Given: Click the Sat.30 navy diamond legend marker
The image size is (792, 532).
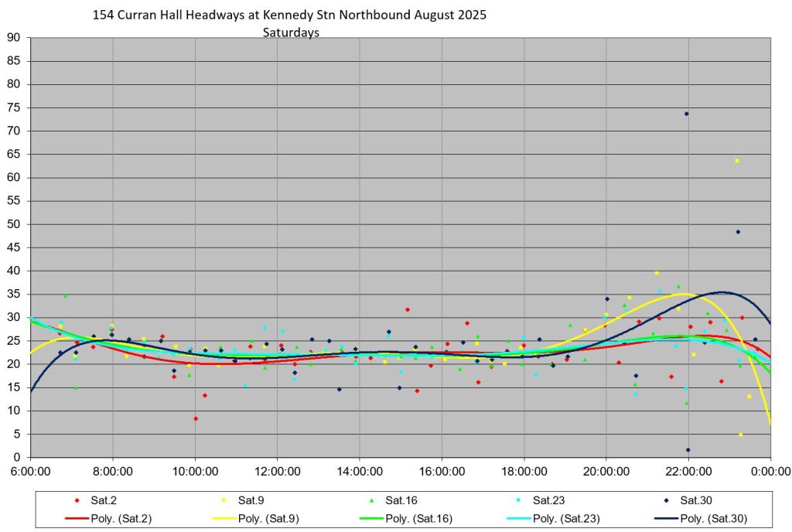Looking at the screenshot, I should [x=664, y=499].
